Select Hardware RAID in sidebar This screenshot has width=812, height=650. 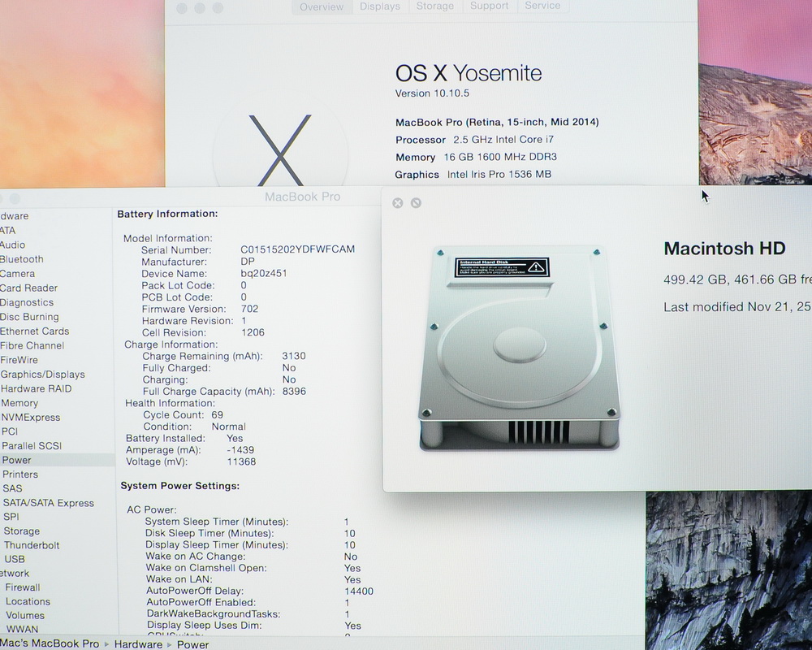pos(37,388)
